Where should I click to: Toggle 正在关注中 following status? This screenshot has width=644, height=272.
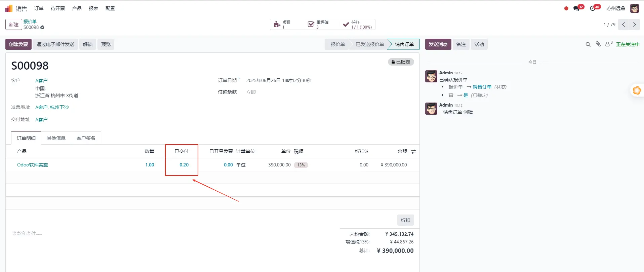(x=628, y=44)
